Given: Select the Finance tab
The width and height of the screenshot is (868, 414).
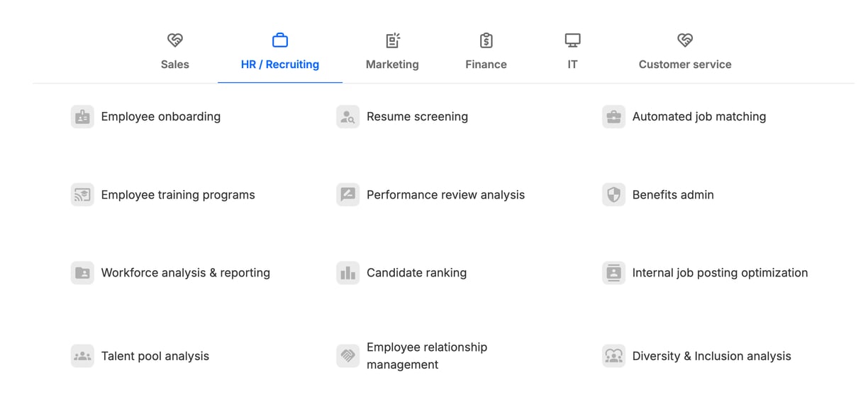Looking at the screenshot, I should coord(486,52).
